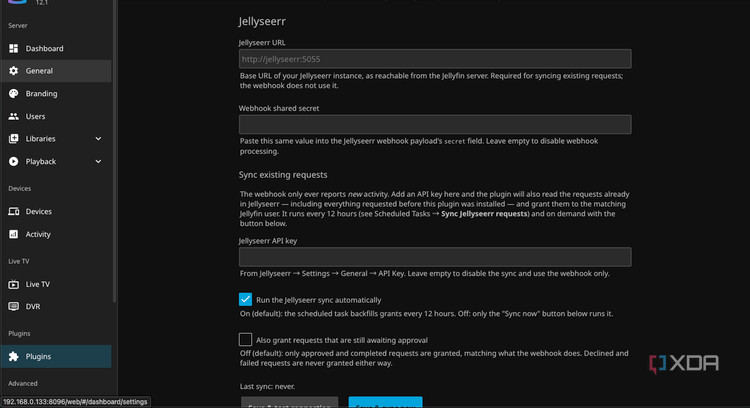Click the Branding palette icon
This screenshot has width=750, height=408.
(x=13, y=93)
